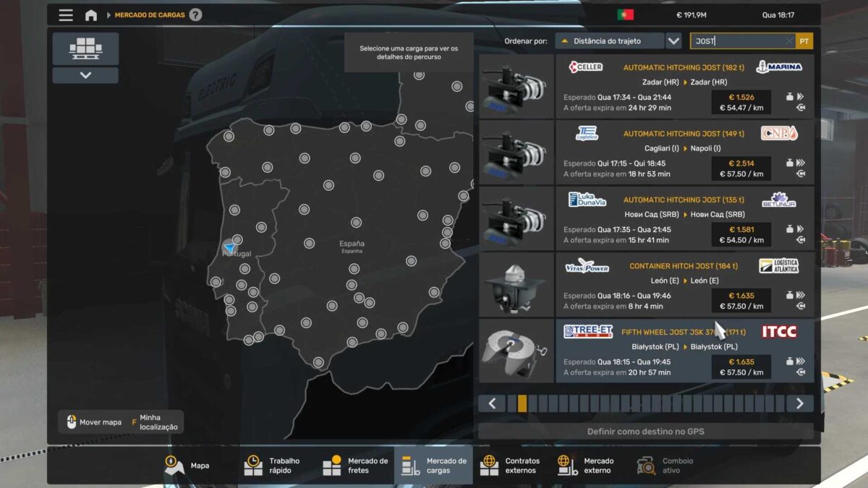Click the home icon in the breadcrumb
This screenshot has height=488, width=868.
(91, 14)
